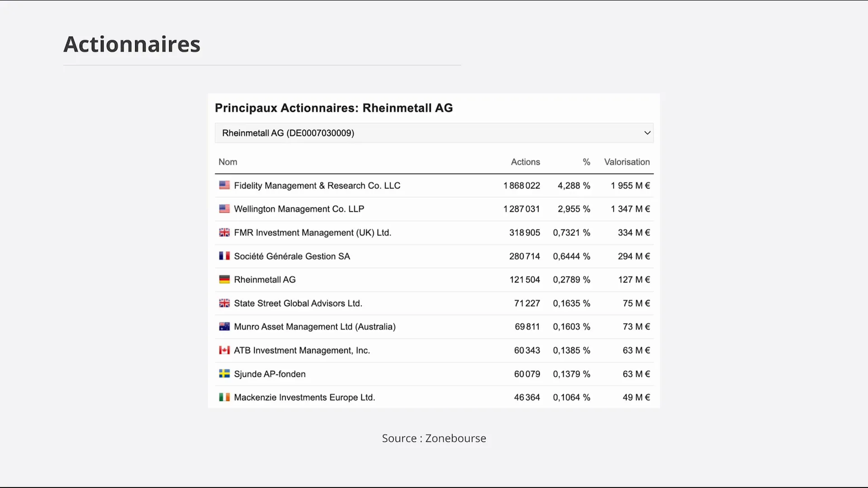The height and width of the screenshot is (488, 868).
Task: Click the share count 121 504
Action: 525,280
